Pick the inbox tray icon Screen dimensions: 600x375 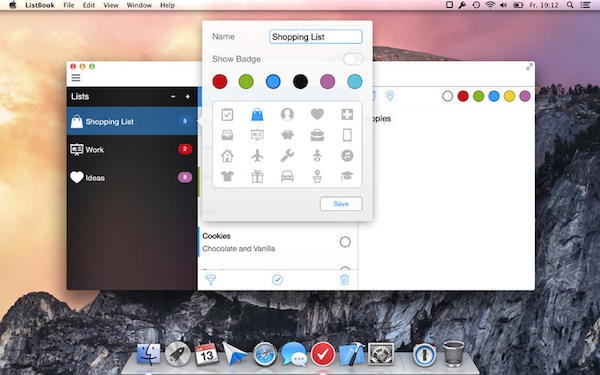coord(227,135)
